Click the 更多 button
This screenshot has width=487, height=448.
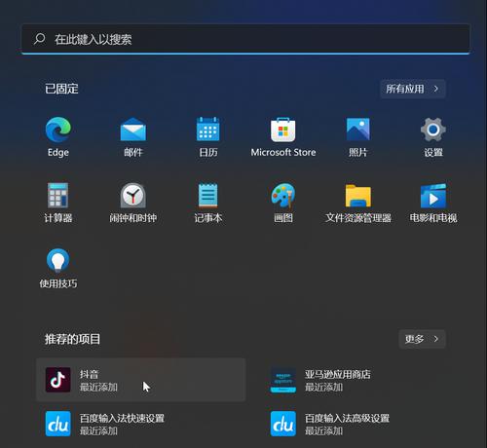click(422, 339)
